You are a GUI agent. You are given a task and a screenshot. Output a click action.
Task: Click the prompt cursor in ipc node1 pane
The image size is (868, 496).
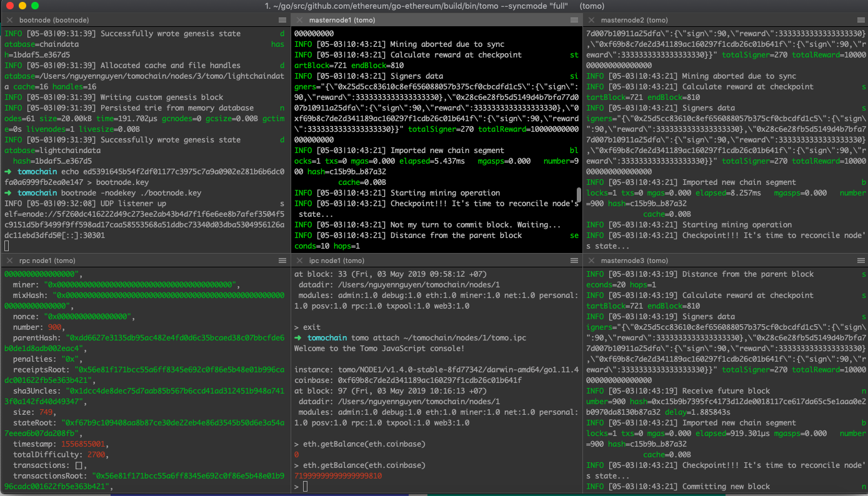click(305, 486)
